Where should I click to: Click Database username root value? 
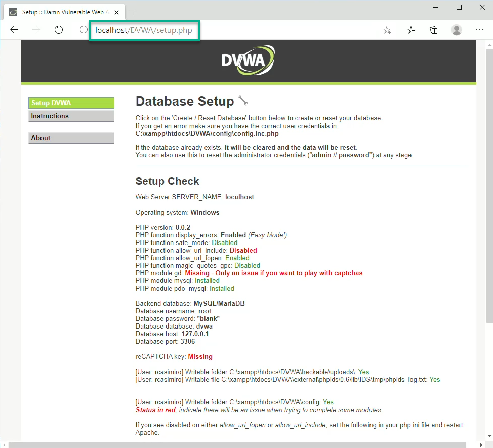[x=204, y=311]
